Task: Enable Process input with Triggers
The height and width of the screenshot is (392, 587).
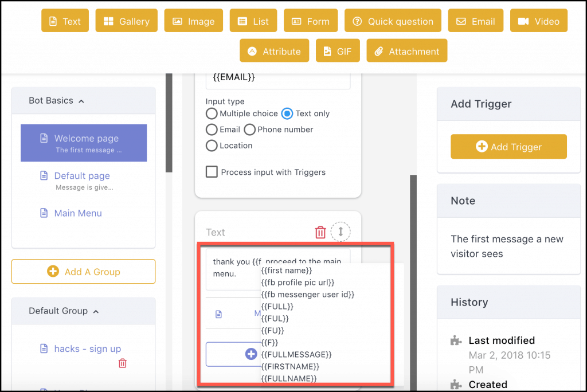Action: (x=212, y=172)
